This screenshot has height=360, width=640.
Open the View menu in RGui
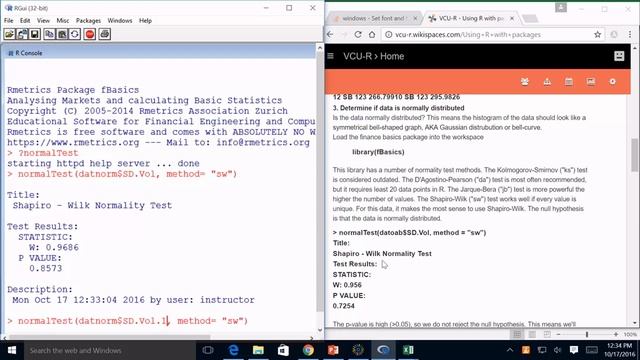[43, 20]
